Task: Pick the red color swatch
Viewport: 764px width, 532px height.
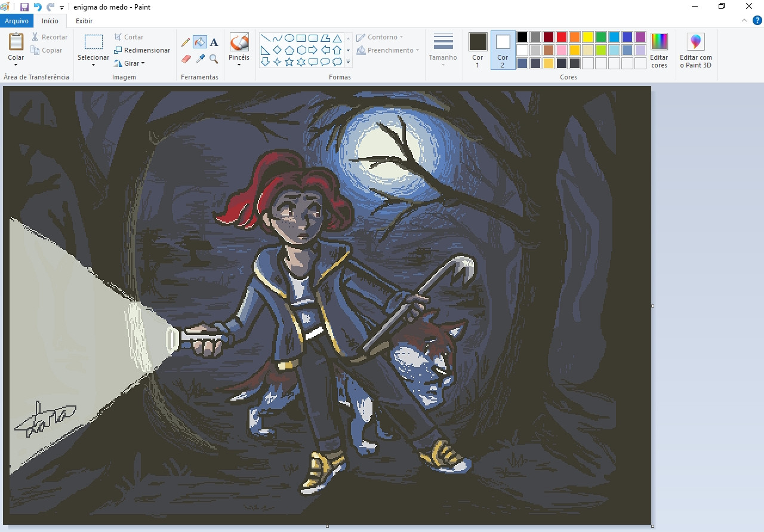Action: pyautogui.click(x=562, y=37)
